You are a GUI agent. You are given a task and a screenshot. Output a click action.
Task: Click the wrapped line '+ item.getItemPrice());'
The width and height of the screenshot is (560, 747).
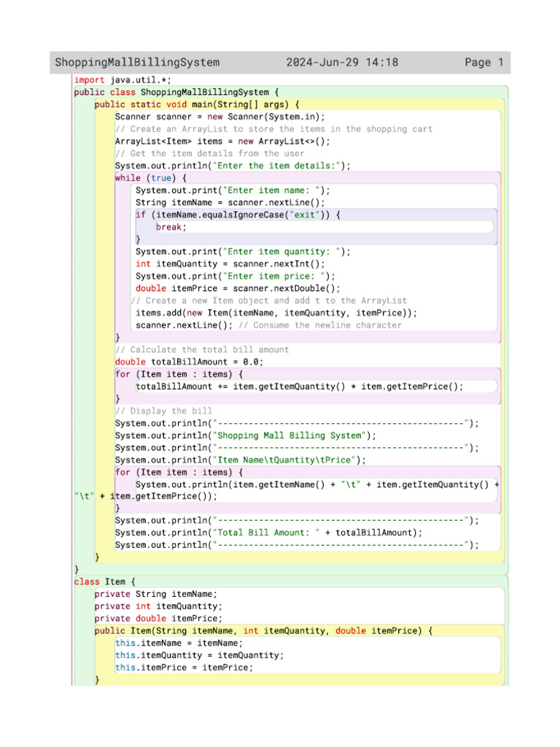coord(146,496)
